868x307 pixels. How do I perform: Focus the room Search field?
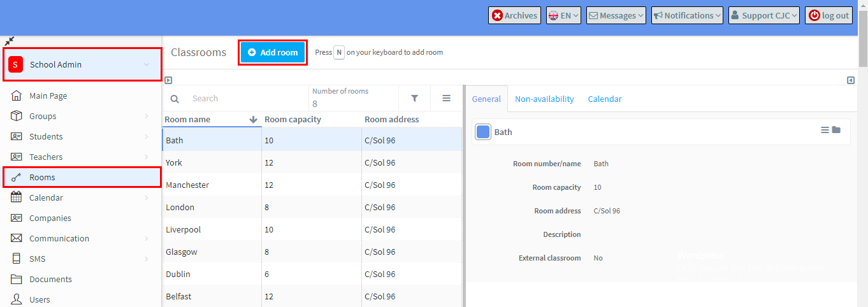pyautogui.click(x=247, y=98)
